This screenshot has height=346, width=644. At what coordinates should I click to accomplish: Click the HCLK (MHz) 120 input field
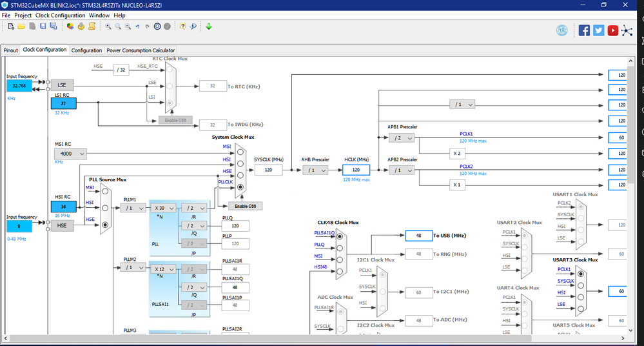356,170
